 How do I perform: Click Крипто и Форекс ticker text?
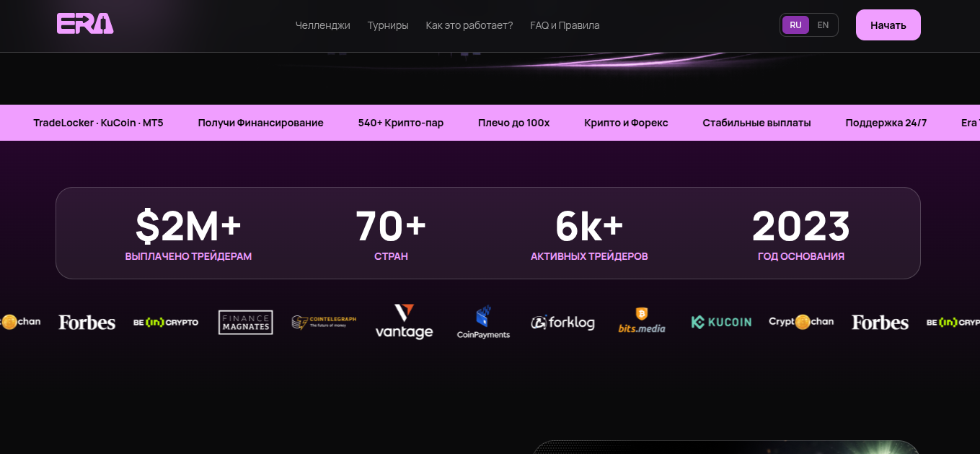click(626, 123)
